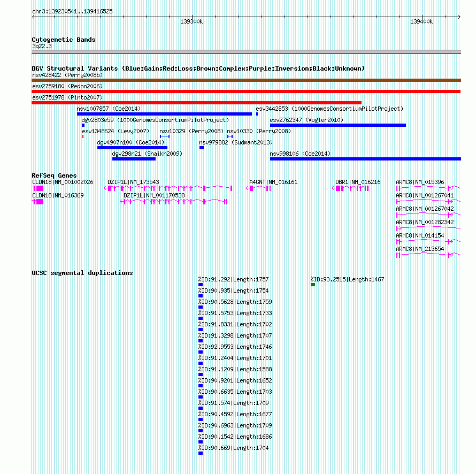Click the 139400k ruler label

[421, 21]
